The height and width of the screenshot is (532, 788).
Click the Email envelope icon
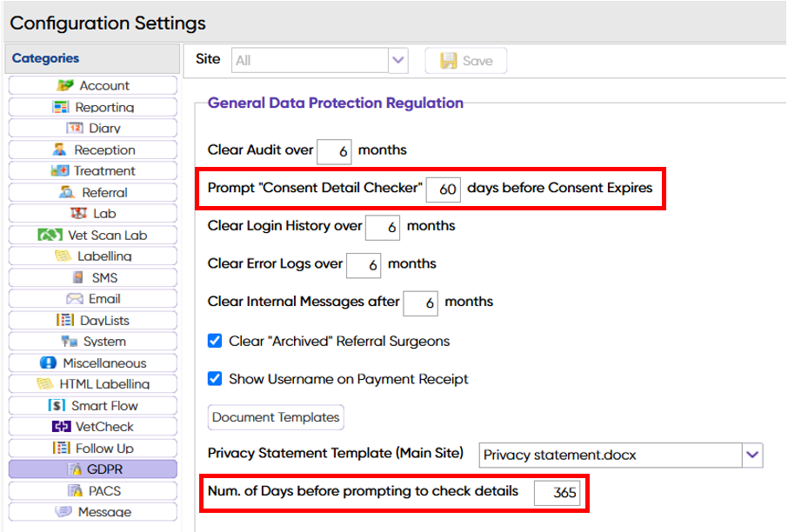point(75,299)
